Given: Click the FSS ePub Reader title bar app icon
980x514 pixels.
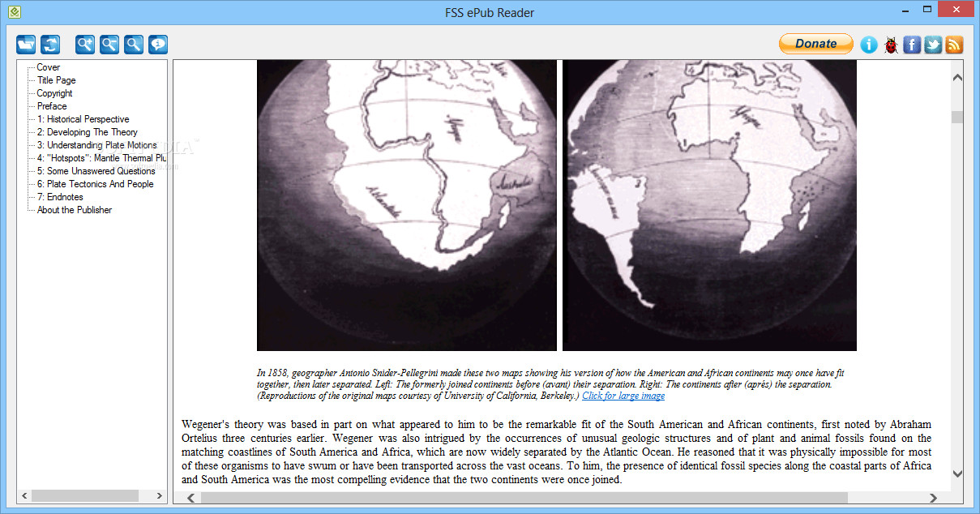Looking at the screenshot, I should click(14, 12).
